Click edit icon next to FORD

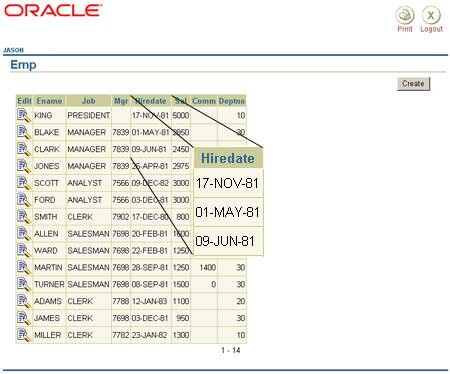pos(24,200)
